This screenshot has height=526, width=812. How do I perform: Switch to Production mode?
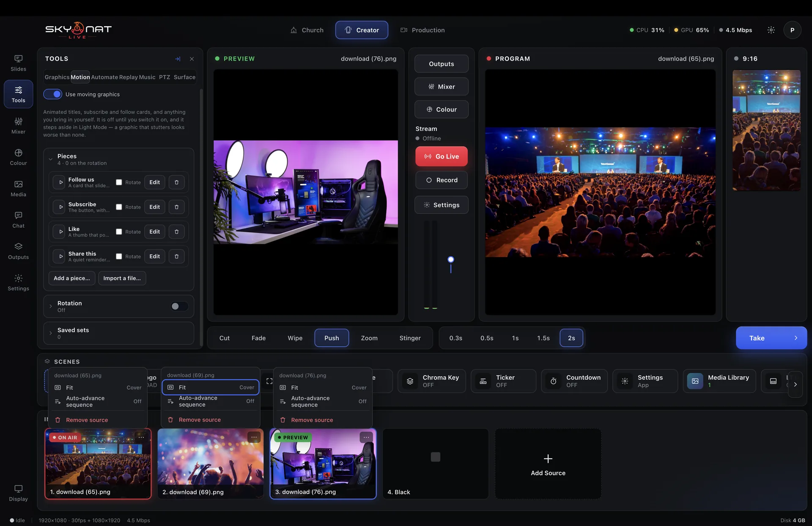click(x=422, y=30)
